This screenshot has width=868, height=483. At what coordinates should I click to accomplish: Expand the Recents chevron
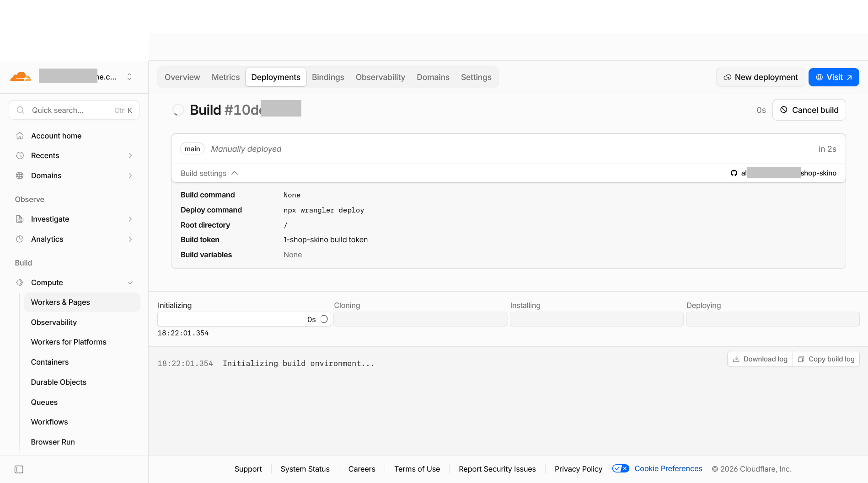[130, 155]
